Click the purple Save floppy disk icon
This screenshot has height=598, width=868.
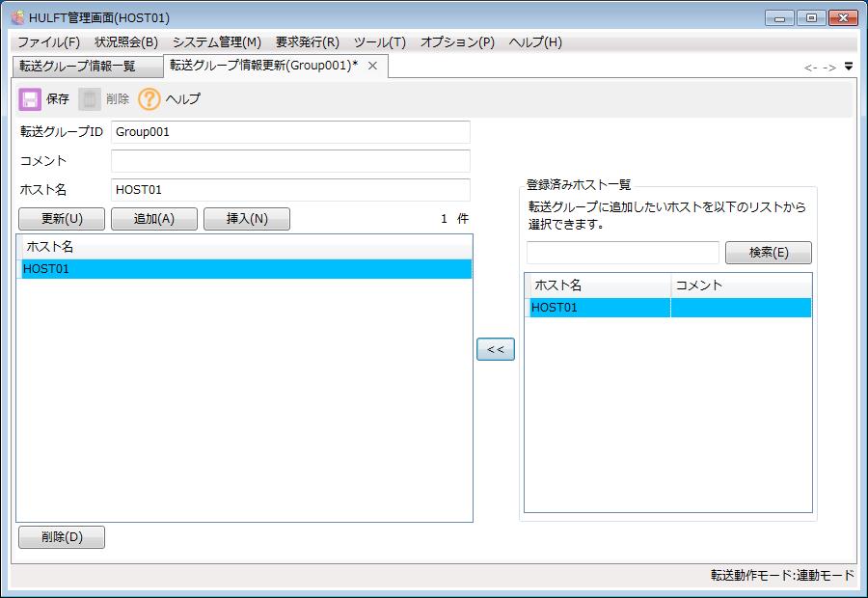30,99
